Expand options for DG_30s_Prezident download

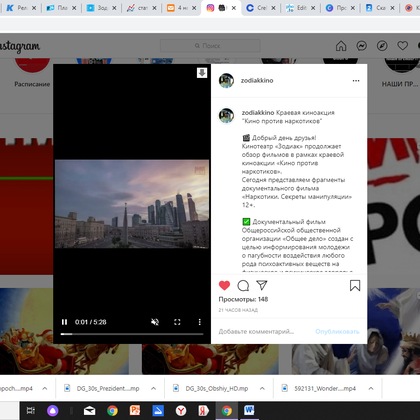coord(153,388)
